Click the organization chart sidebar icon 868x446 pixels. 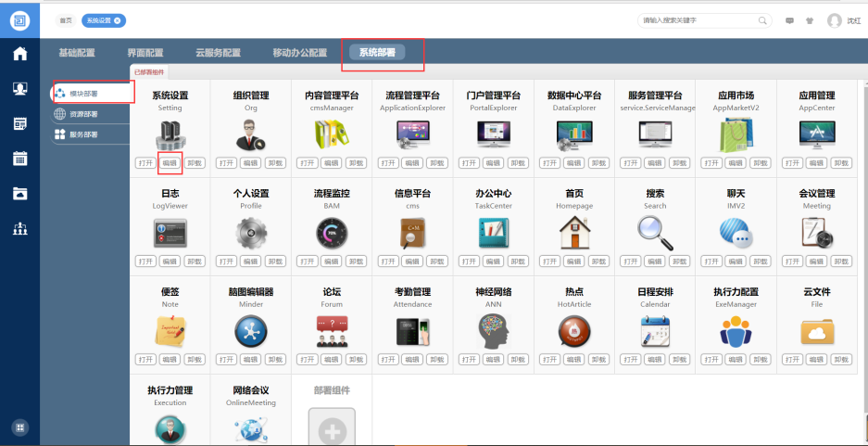[19, 229]
